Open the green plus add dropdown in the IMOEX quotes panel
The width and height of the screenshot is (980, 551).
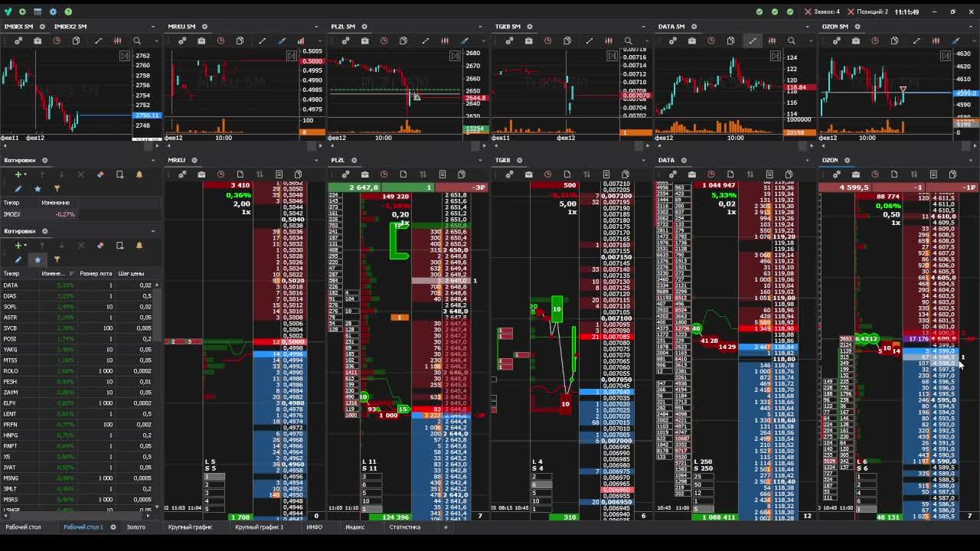(x=21, y=174)
